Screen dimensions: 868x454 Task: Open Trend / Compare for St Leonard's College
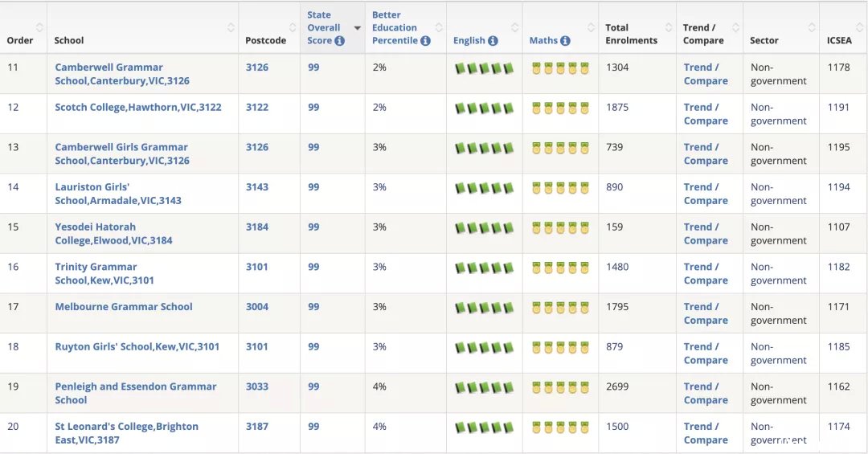point(706,433)
